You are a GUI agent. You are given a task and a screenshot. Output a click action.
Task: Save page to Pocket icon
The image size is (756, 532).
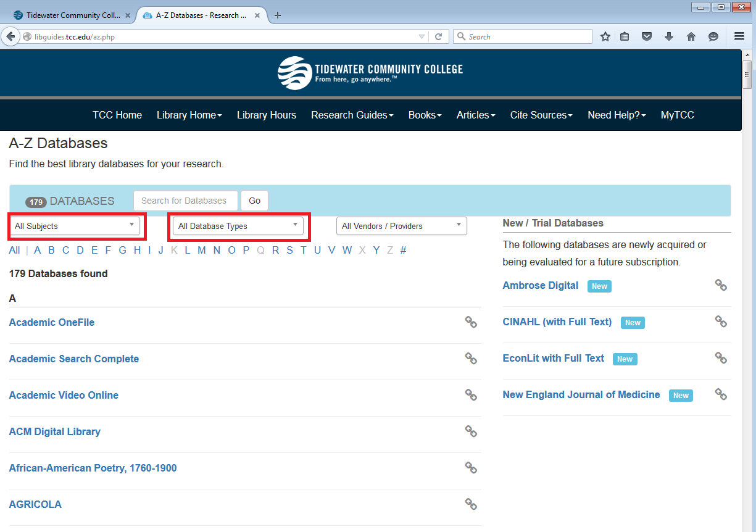coord(647,36)
